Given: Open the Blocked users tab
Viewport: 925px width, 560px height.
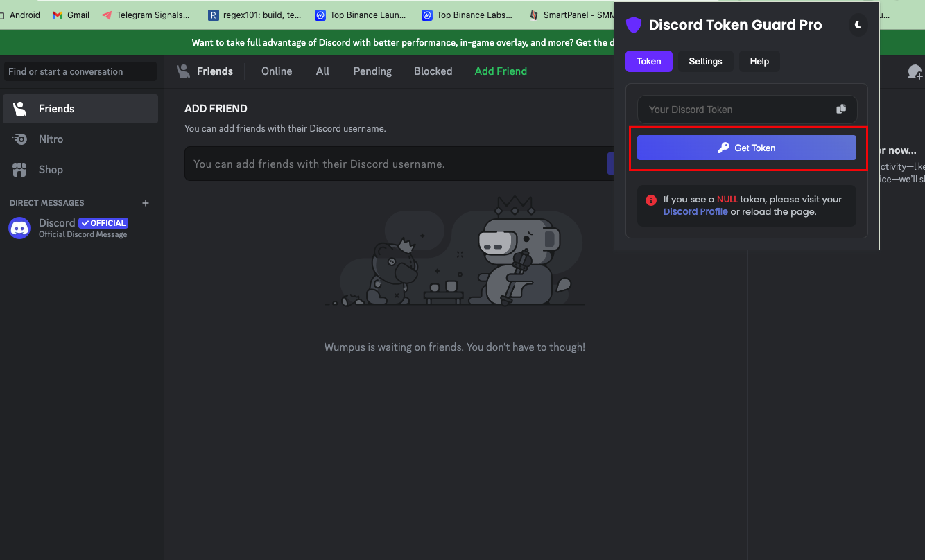Looking at the screenshot, I should (x=433, y=71).
